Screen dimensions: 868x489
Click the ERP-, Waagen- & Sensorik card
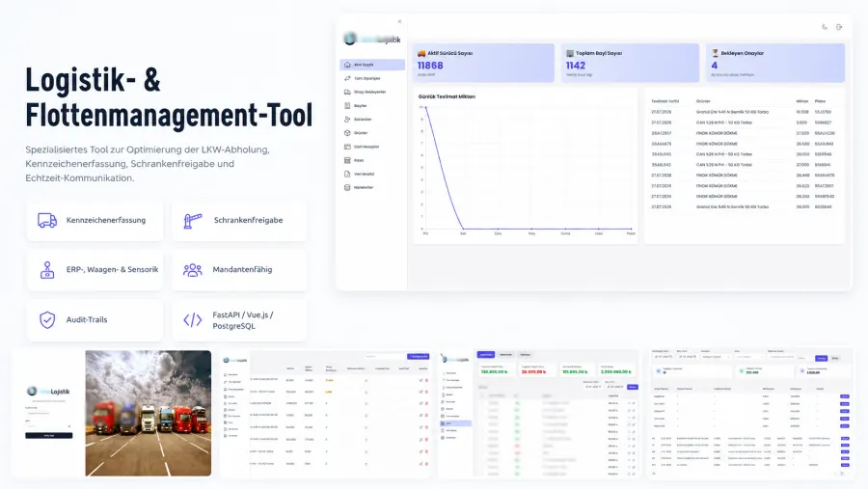95,270
